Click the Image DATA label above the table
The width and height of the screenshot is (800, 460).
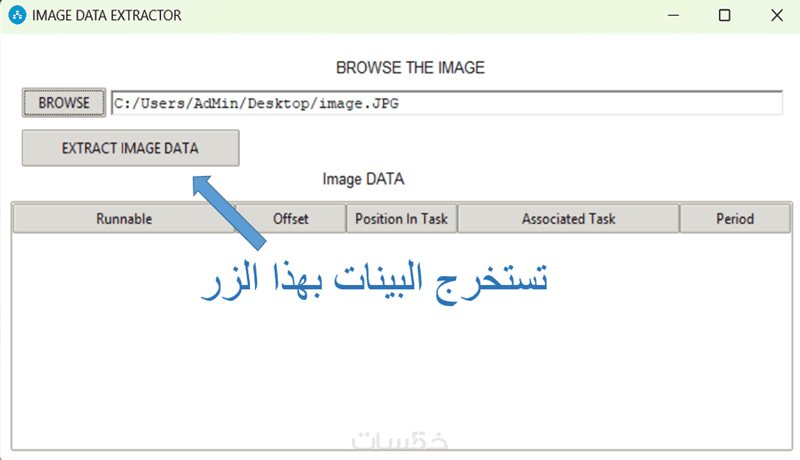(363, 179)
